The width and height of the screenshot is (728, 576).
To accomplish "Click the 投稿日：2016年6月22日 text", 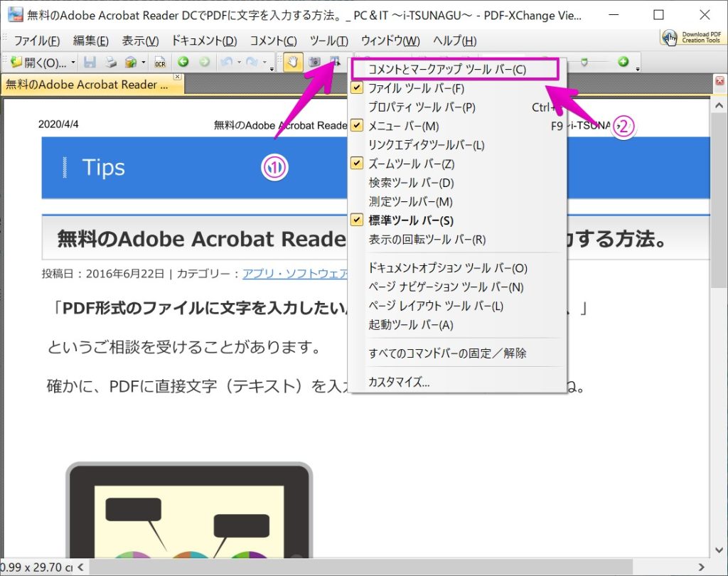I will pos(102,274).
